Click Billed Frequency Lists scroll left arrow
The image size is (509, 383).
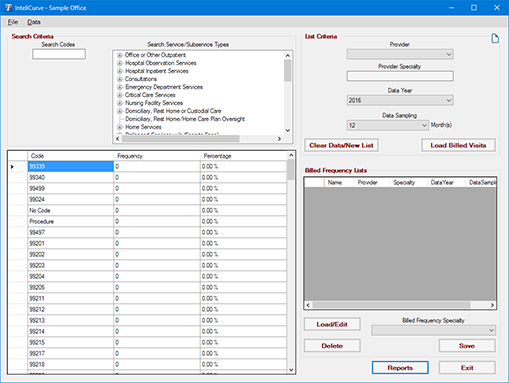click(x=308, y=305)
